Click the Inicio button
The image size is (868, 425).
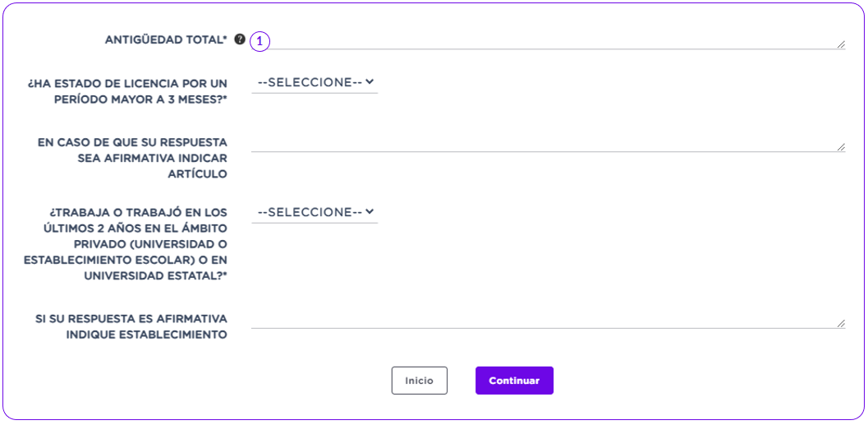[419, 381]
